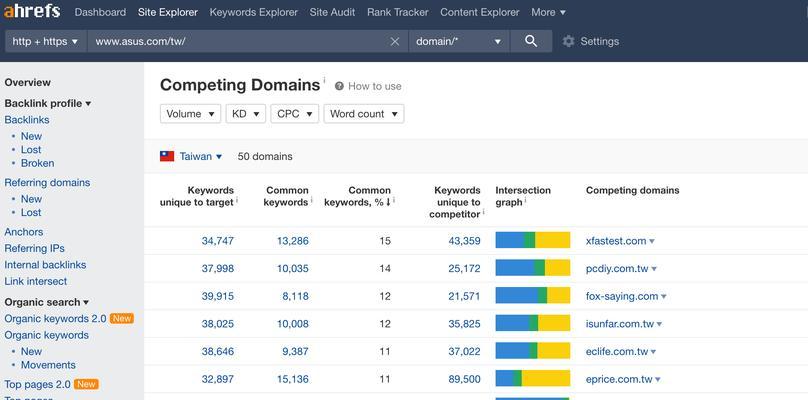Open the info icon for Keywords unique to target
The height and width of the screenshot is (400, 808).
click(237, 200)
